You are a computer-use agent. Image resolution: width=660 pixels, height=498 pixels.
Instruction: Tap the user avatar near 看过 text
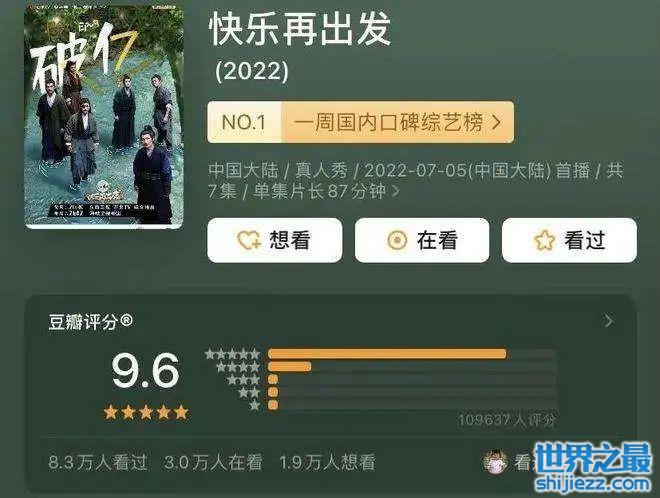coord(495,462)
